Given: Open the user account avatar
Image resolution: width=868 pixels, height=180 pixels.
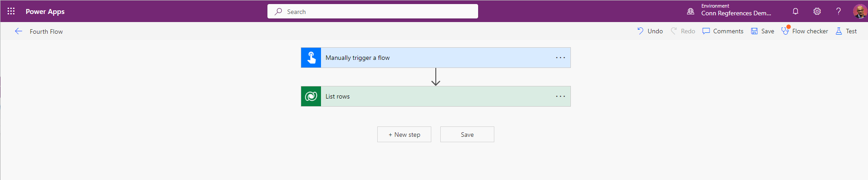Looking at the screenshot, I should (x=859, y=11).
